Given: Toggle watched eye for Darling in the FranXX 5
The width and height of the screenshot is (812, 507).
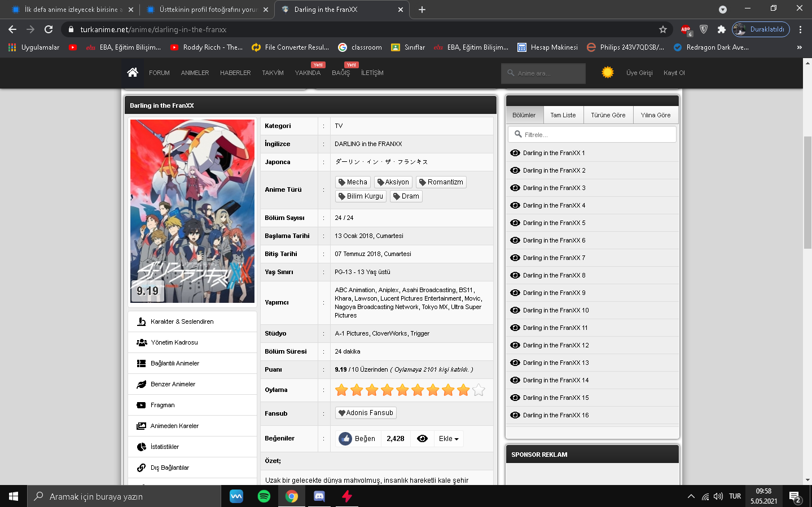Looking at the screenshot, I should click(515, 223).
